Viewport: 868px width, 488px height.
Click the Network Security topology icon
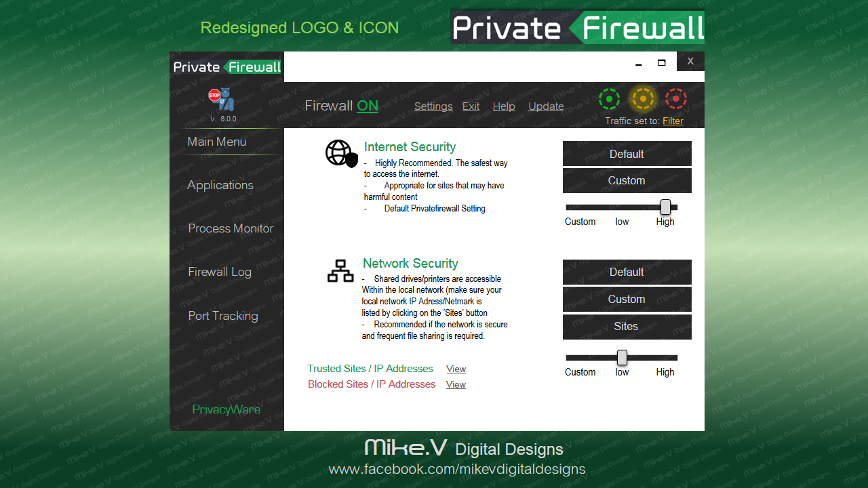pos(340,270)
